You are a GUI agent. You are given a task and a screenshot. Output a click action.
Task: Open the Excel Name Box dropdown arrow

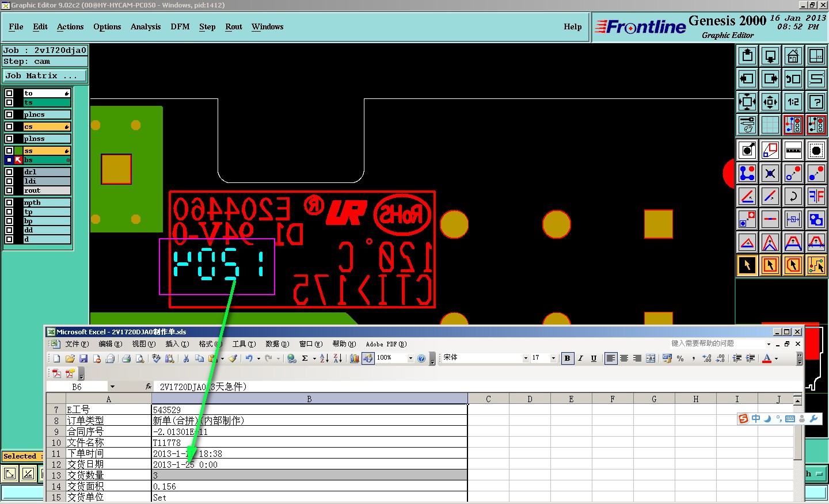pyautogui.click(x=112, y=387)
